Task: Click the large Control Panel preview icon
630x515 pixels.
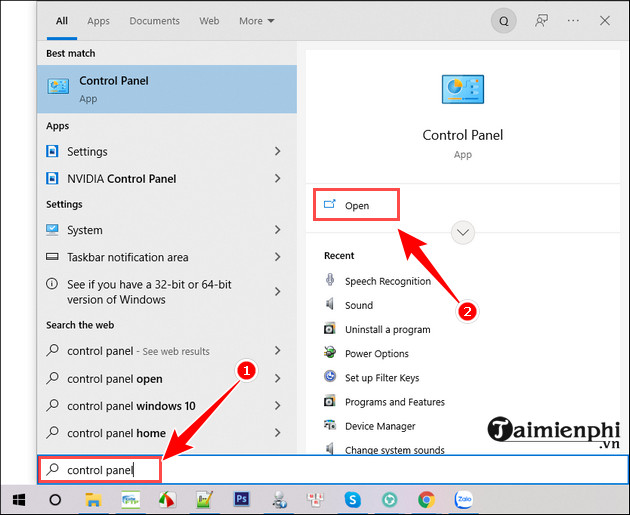Action: (463, 89)
